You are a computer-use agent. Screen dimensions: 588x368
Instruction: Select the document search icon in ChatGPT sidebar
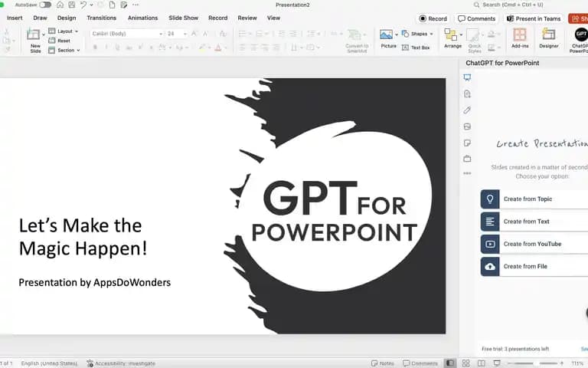[x=467, y=94]
